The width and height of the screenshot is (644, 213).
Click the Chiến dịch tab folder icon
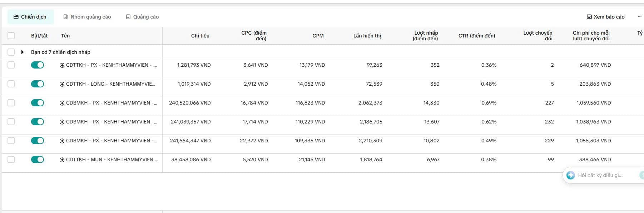[x=16, y=17]
